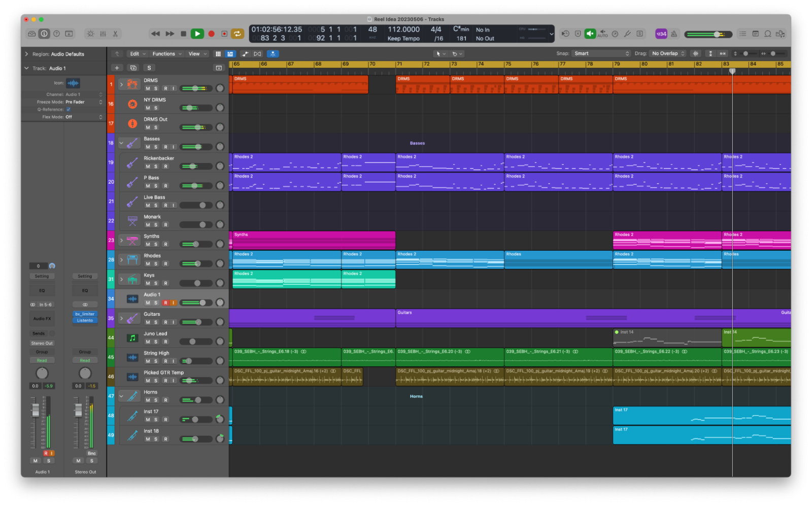Collapse the Basses track stack

(121, 143)
